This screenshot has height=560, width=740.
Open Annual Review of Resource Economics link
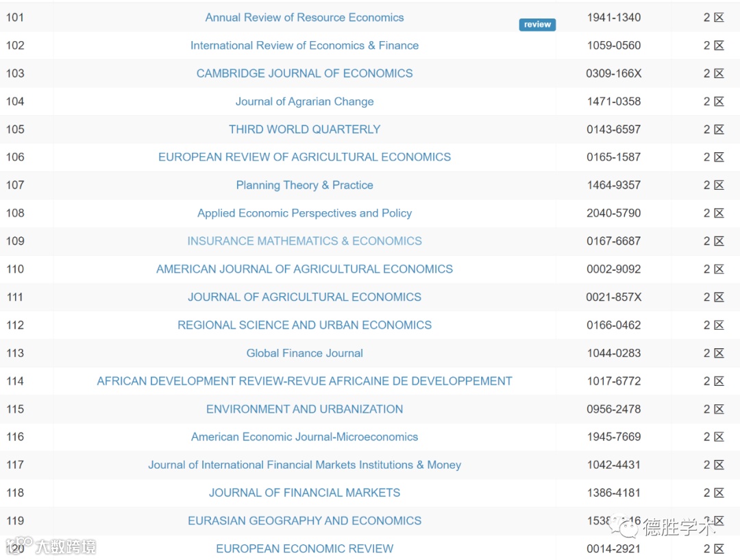pos(304,17)
